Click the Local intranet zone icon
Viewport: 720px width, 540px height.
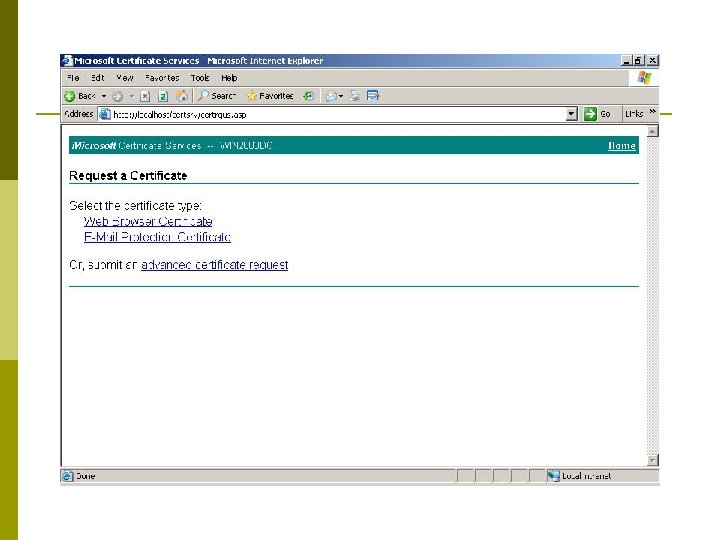(553, 476)
